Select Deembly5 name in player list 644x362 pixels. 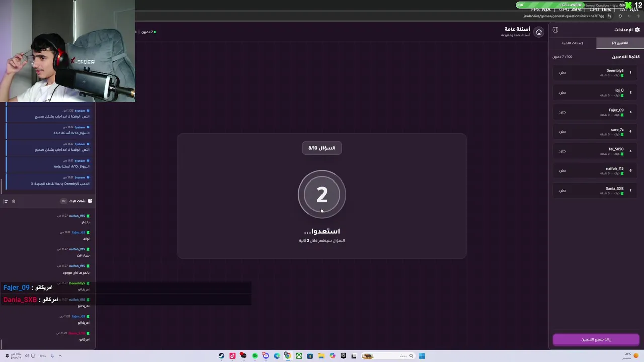click(615, 71)
